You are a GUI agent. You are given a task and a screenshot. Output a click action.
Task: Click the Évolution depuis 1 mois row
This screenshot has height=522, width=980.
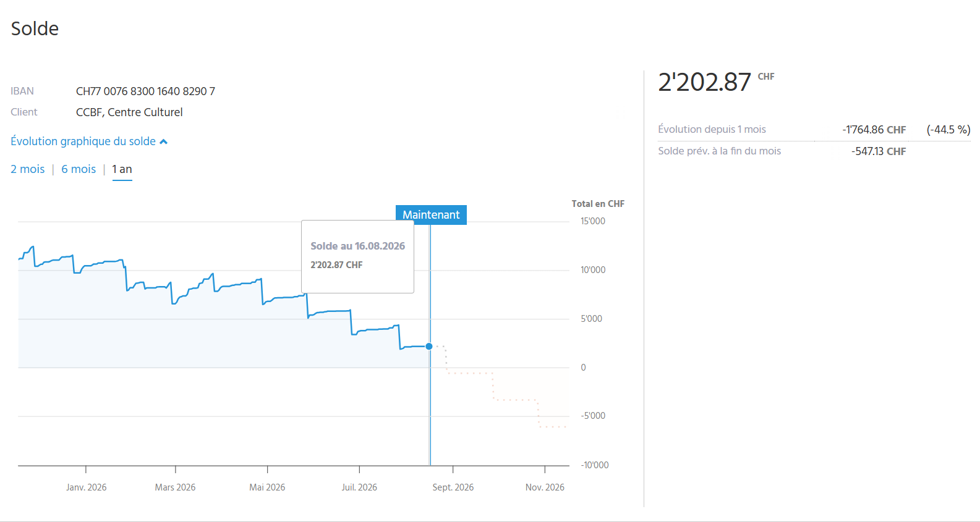point(814,130)
